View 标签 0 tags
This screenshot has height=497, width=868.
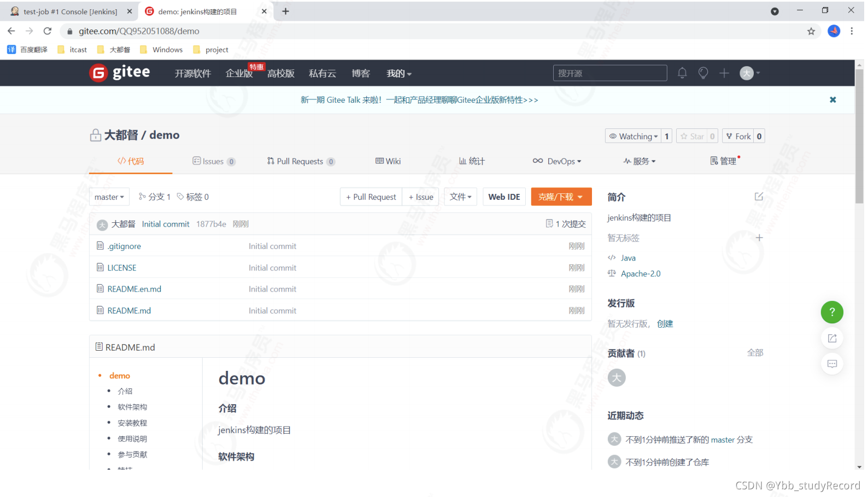pos(193,197)
